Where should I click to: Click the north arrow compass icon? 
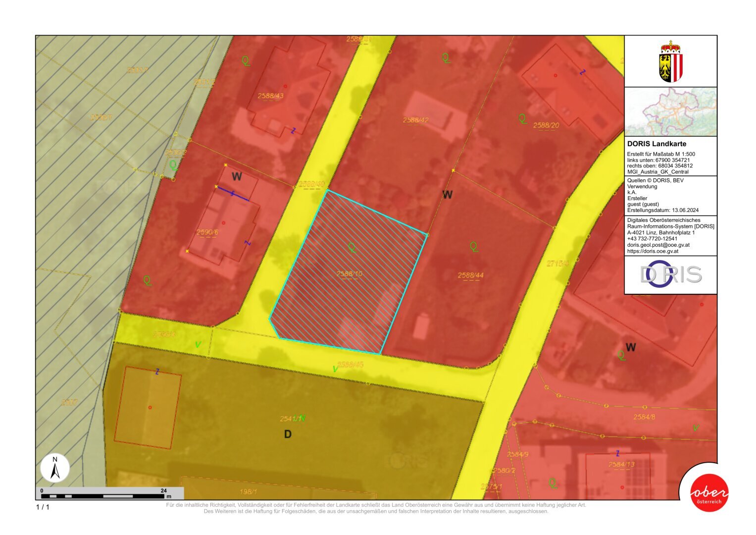(x=55, y=468)
